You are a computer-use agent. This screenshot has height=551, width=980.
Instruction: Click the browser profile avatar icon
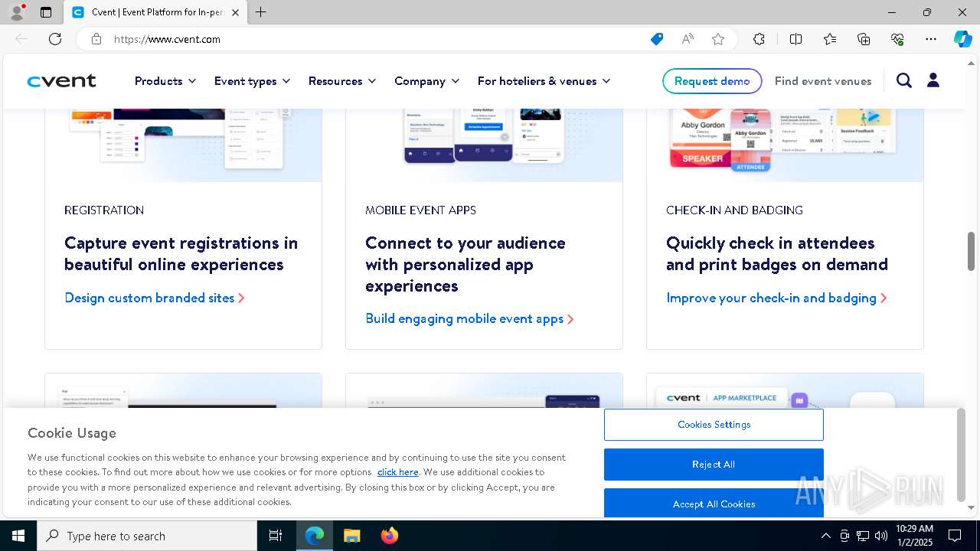16,12
